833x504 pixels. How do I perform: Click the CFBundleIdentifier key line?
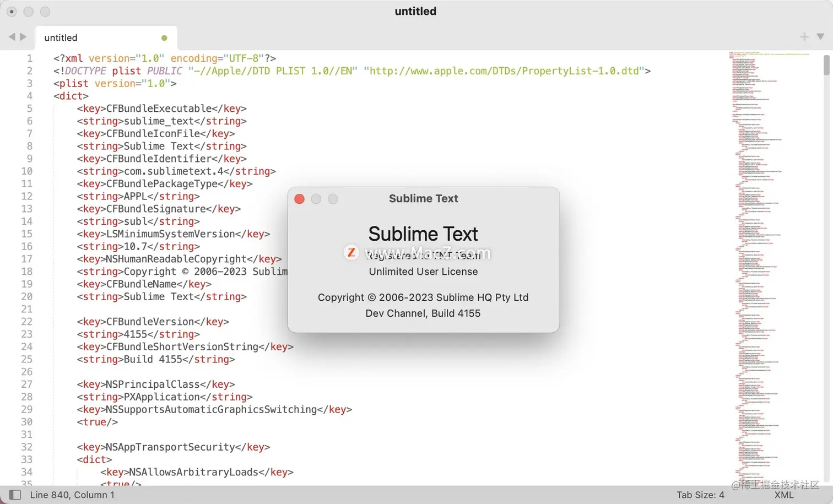[162, 159]
